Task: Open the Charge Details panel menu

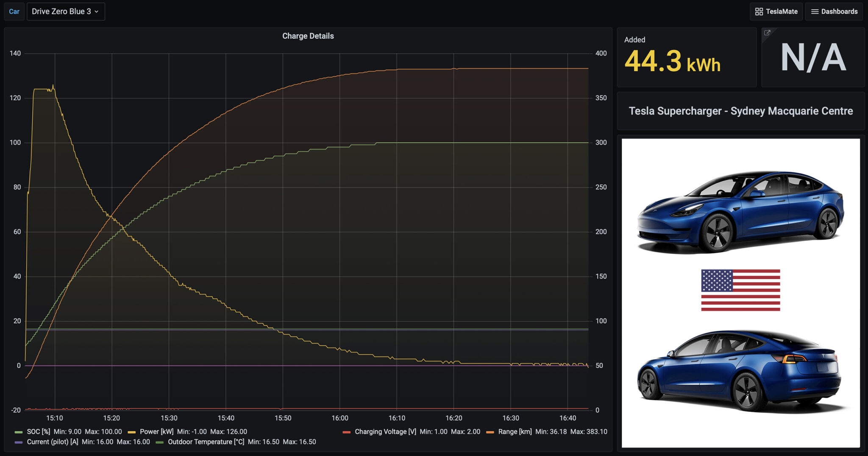Action: pyautogui.click(x=308, y=36)
